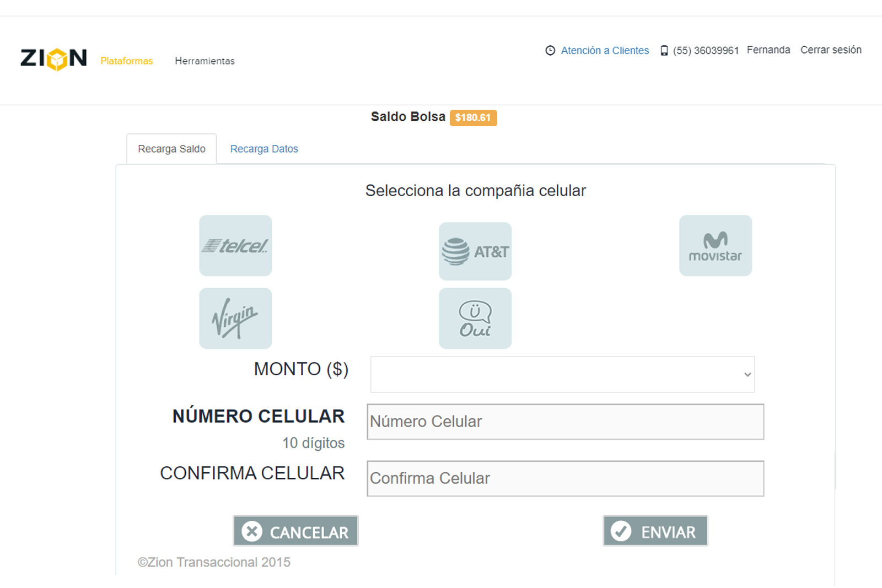The height and width of the screenshot is (588, 882).
Task: Choose AT&T as the cellular company
Action: click(475, 251)
